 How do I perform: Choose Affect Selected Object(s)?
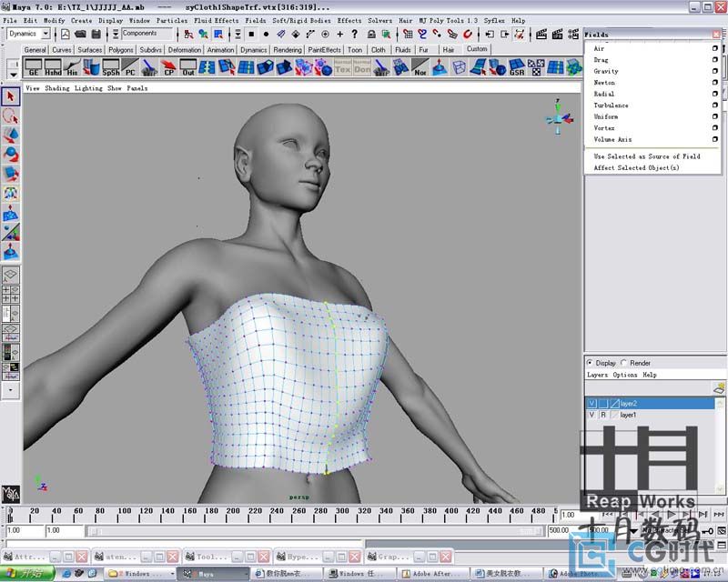636,167
